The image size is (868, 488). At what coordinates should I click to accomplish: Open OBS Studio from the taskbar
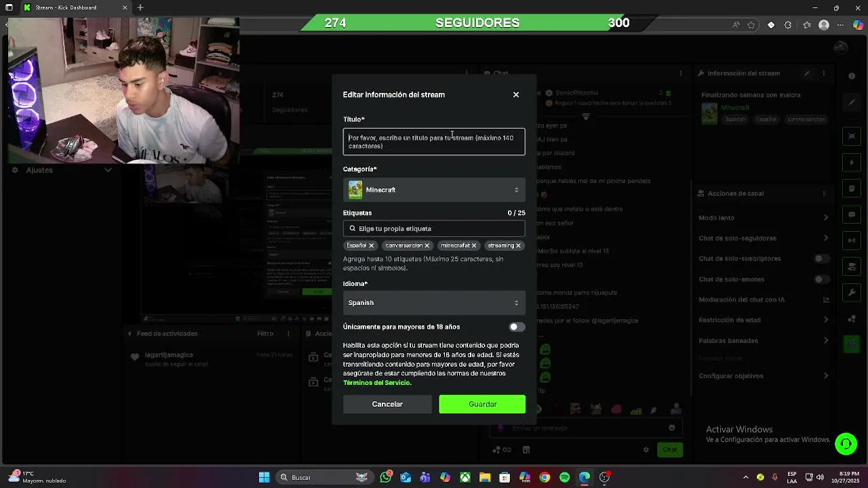pyautogui.click(x=604, y=478)
